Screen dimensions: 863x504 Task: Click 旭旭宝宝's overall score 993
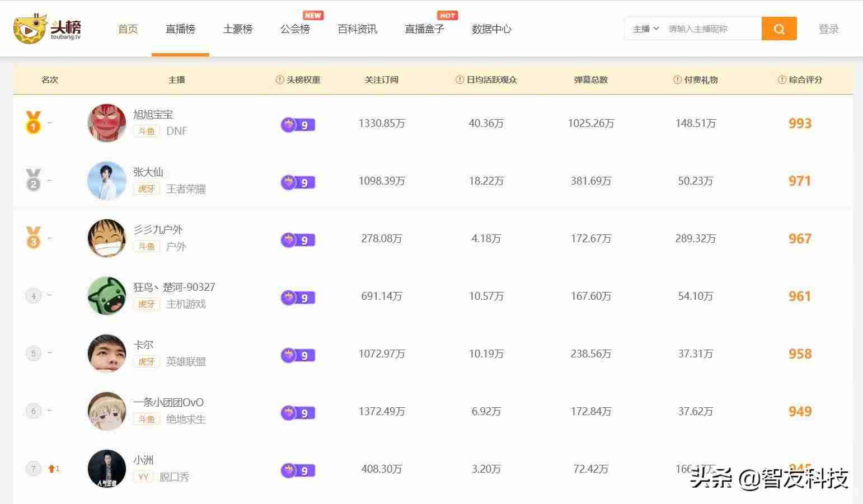[800, 124]
